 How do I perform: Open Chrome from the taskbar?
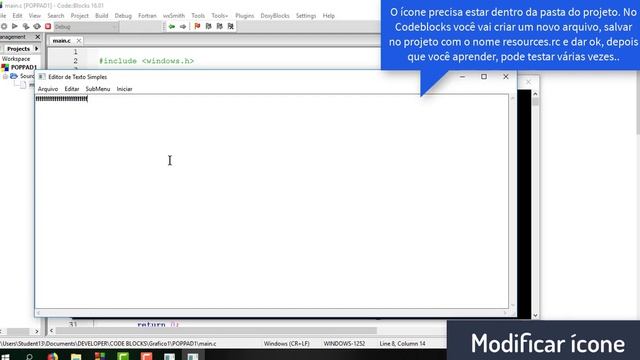coord(53,357)
